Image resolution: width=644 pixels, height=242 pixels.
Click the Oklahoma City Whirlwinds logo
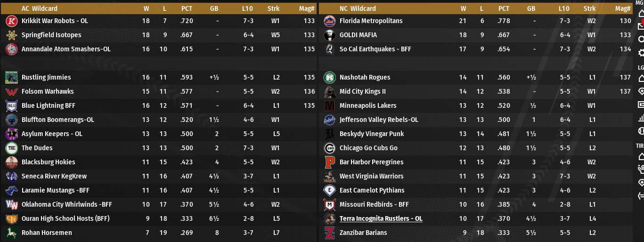(11, 205)
